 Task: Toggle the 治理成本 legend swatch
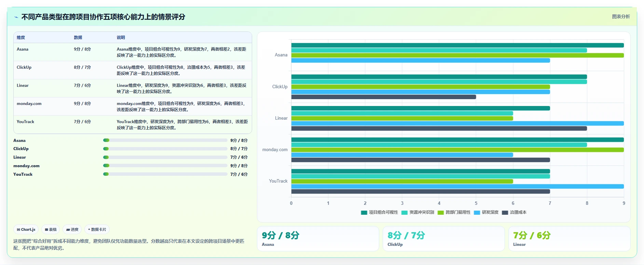pyautogui.click(x=505, y=212)
